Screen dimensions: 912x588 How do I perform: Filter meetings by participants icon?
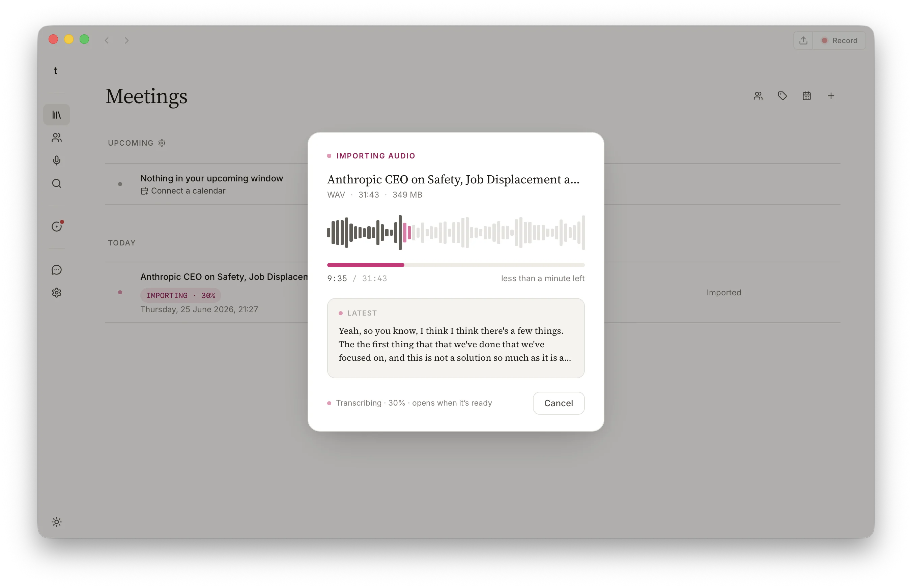click(x=758, y=96)
